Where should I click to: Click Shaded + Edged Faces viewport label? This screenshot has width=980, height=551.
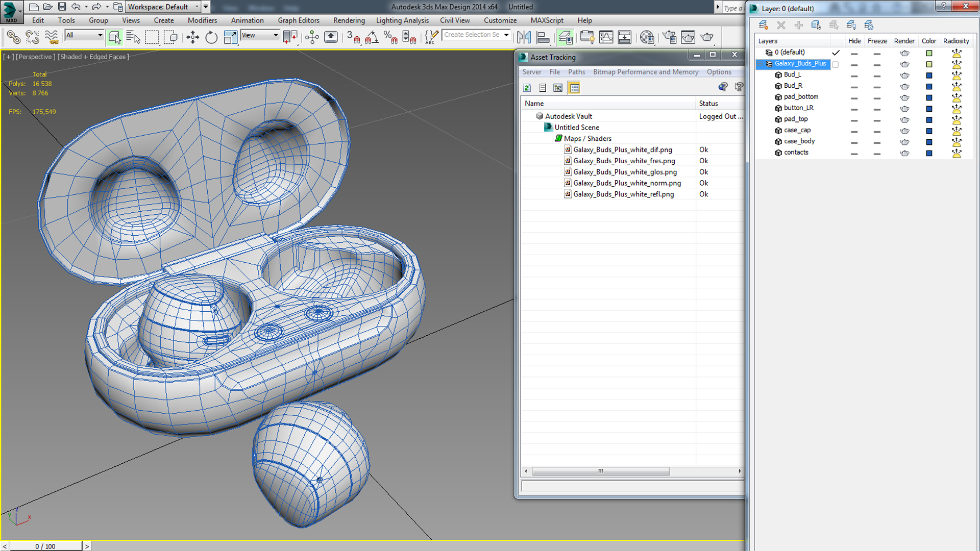coord(93,57)
